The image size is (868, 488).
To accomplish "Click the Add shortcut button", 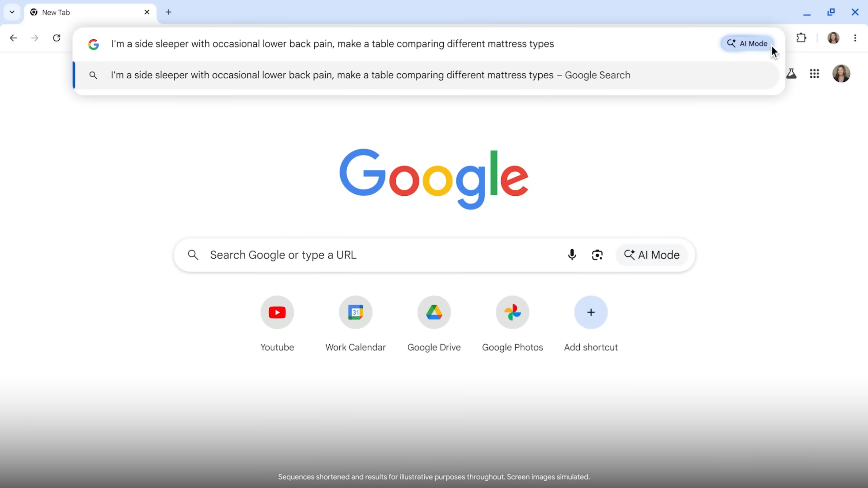I will click(x=591, y=312).
